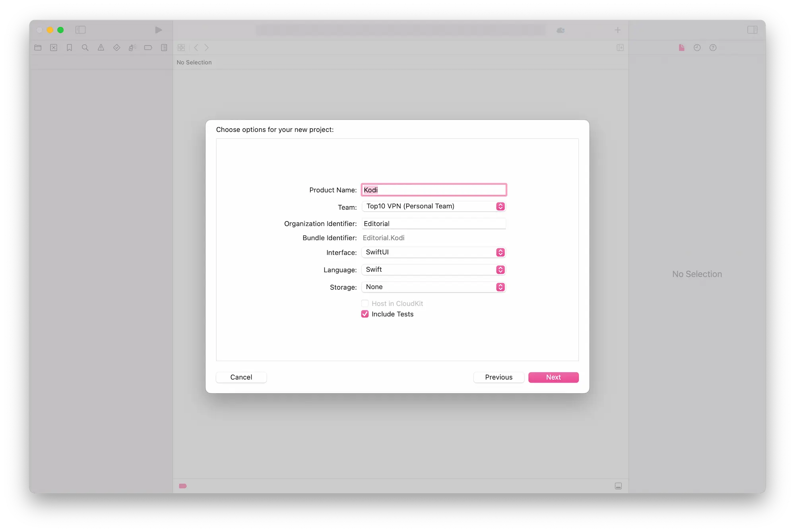Expand the Storage dropdown selector
Image resolution: width=795 pixels, height=532 pixels.
[500, 287]
